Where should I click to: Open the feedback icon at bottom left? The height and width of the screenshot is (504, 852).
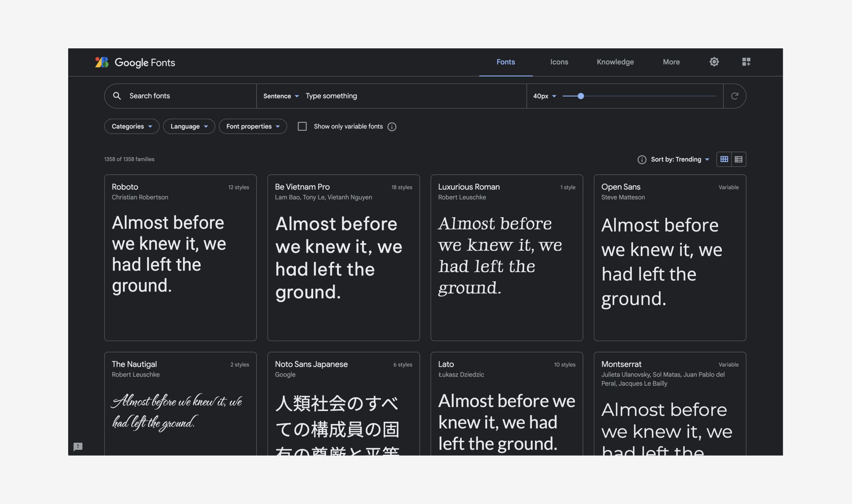tap(78, 446)
